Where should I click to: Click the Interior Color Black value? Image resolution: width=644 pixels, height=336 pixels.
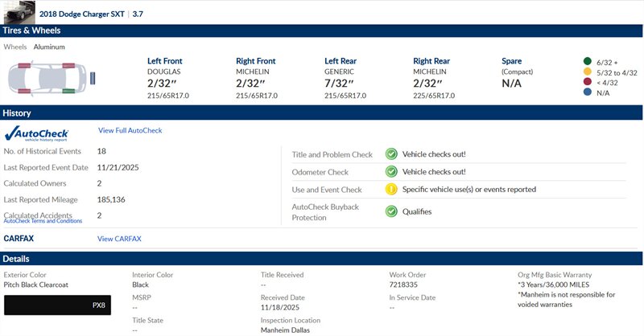pos(140,285)
